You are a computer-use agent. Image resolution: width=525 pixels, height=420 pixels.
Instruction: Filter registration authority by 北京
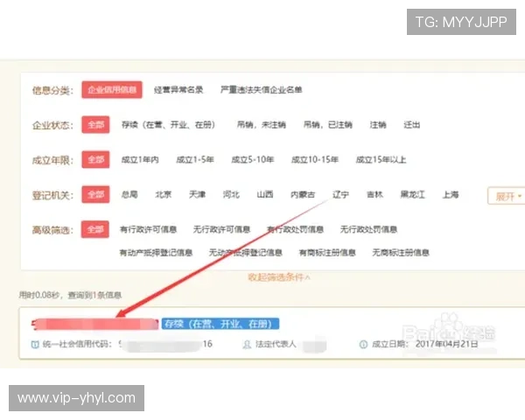164,194
